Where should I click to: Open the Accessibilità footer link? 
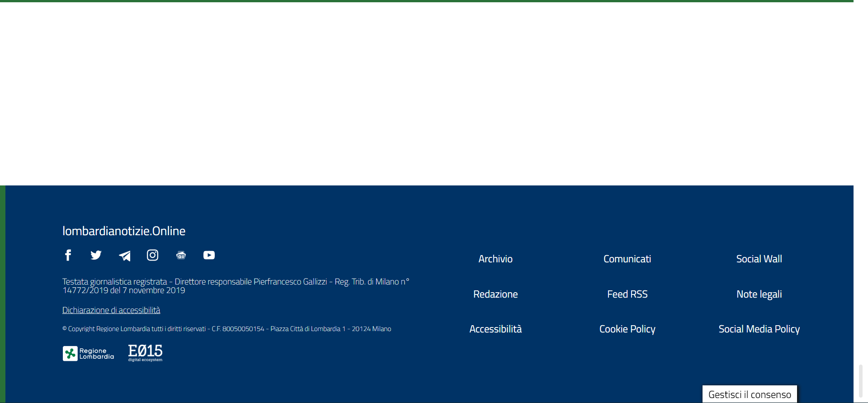click(495, 329)
